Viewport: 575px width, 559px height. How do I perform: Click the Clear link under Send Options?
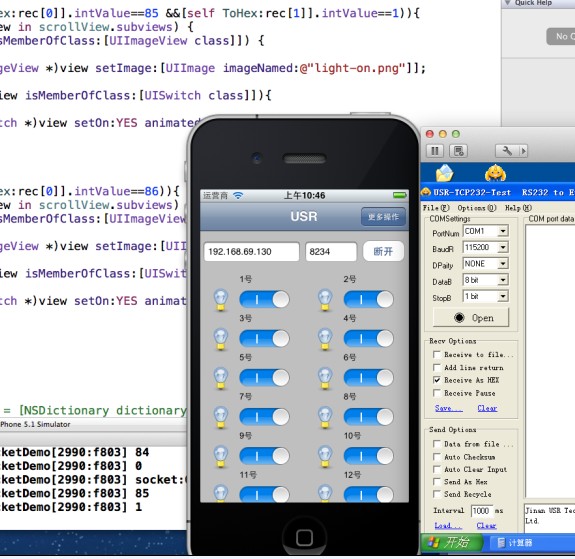[x=486, y=526]
